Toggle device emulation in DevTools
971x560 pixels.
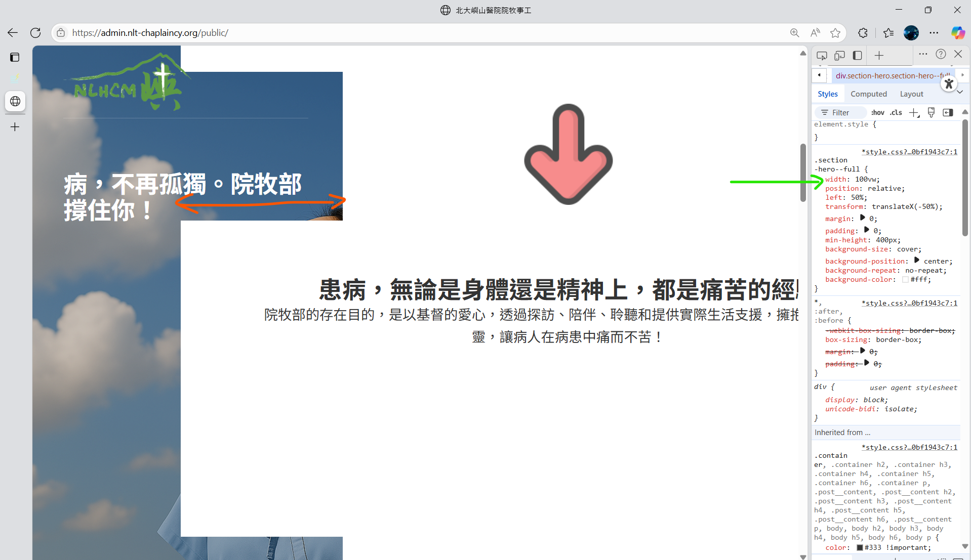click(x=839, y=56)
